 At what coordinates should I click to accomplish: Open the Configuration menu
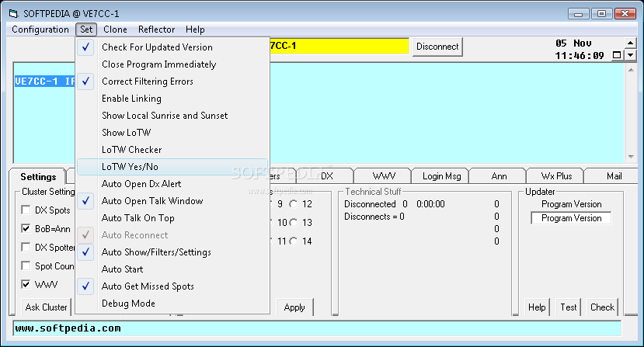tap(40, 29)
